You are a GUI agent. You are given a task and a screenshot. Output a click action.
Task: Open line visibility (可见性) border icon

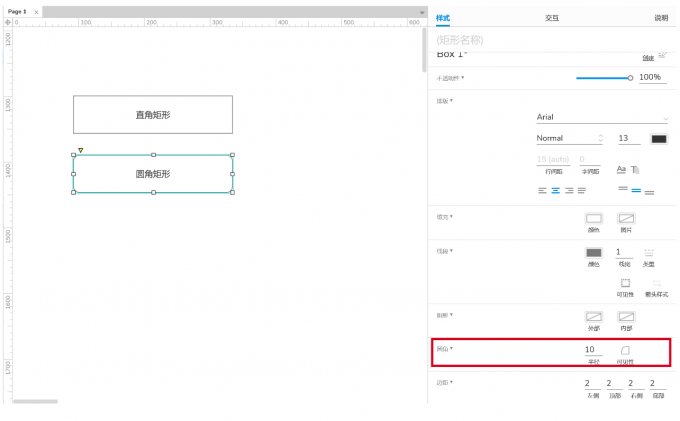point(625,283)
